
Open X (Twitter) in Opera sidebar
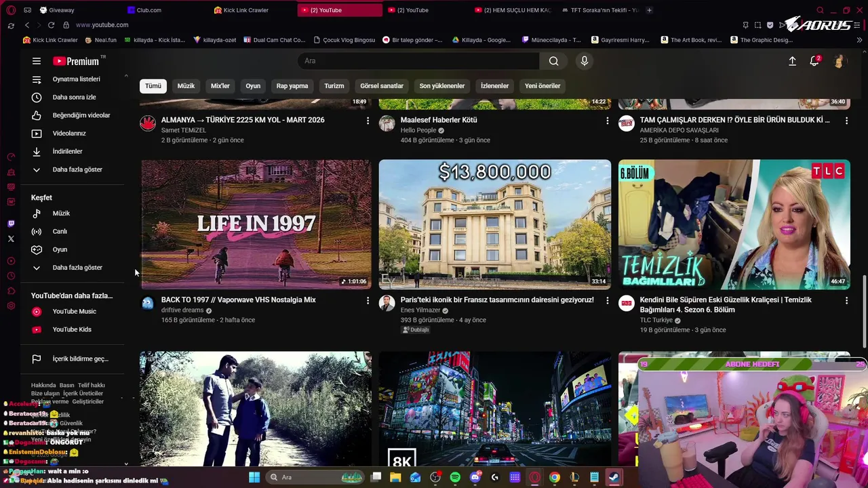tap(11, 239)
